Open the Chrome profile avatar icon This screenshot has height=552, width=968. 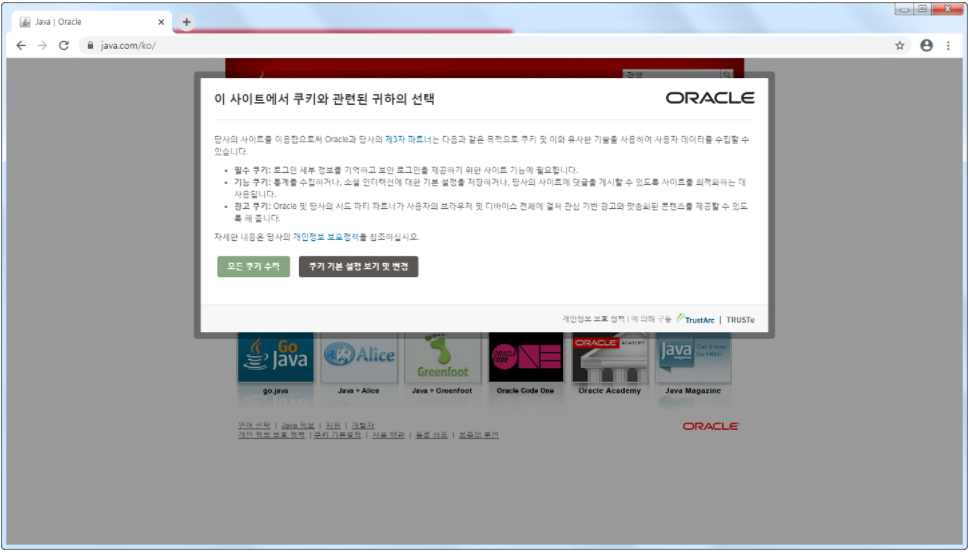pos(926,45)
